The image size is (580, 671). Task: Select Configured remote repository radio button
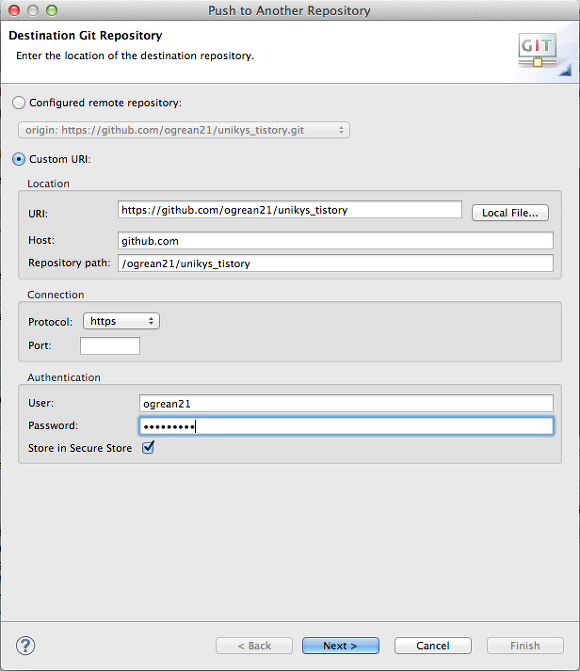(18, 103)
